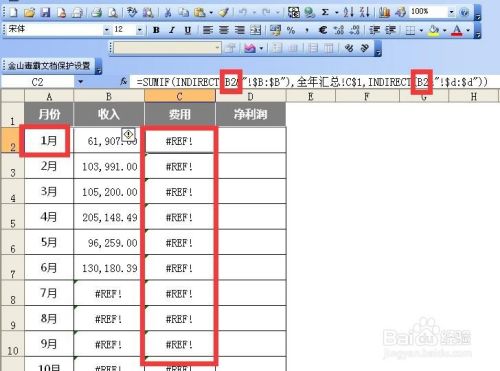
Task: Launch the Chart Wizard icon
Action: point(384,13)
